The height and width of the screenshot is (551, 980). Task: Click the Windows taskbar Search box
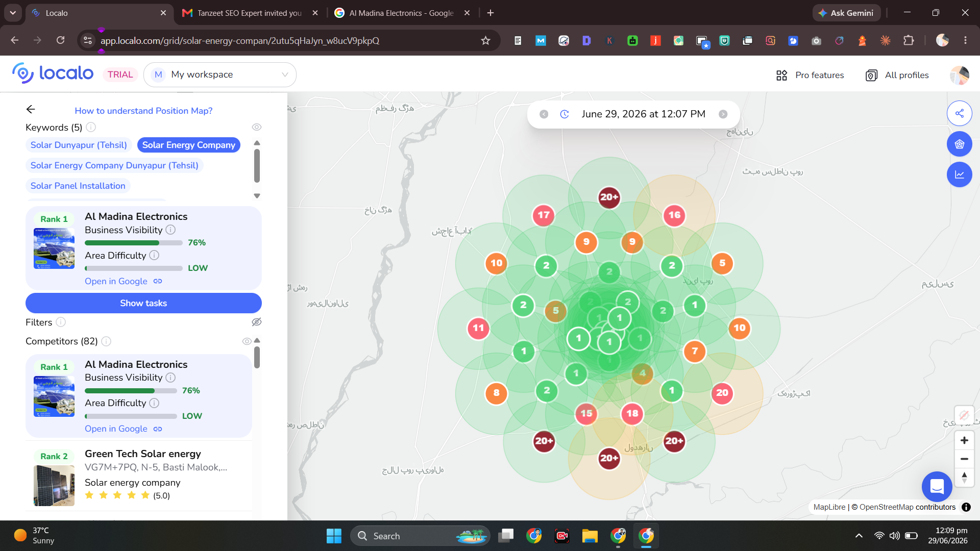(420, 536)
